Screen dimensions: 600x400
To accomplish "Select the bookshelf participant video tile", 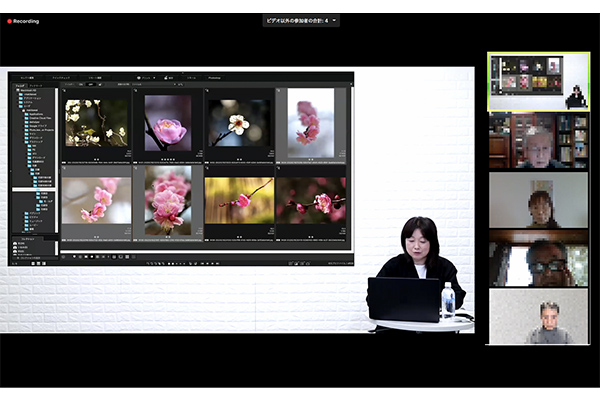I will pyautogui.click(x=537, y=141).
